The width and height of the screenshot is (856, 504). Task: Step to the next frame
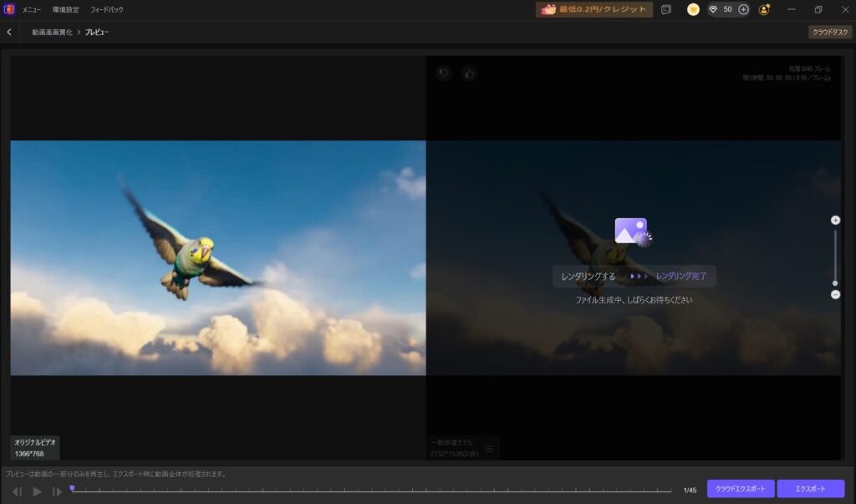[57, 491]
